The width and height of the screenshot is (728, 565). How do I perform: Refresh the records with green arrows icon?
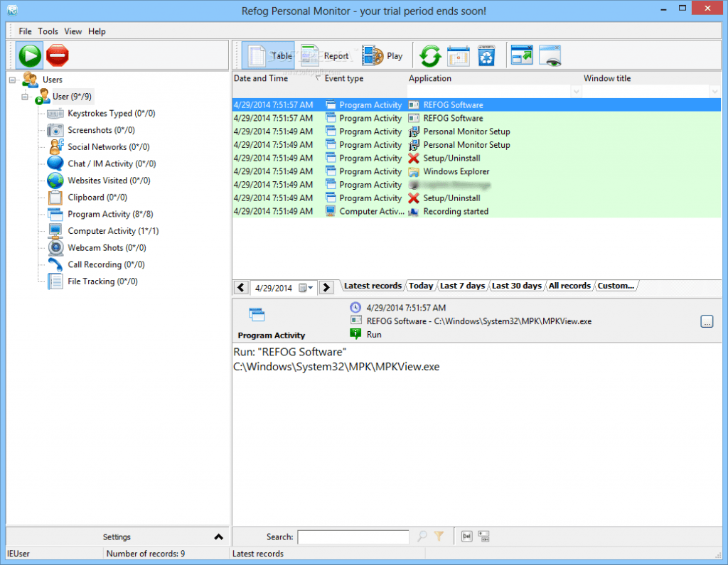tap(430, 55)
